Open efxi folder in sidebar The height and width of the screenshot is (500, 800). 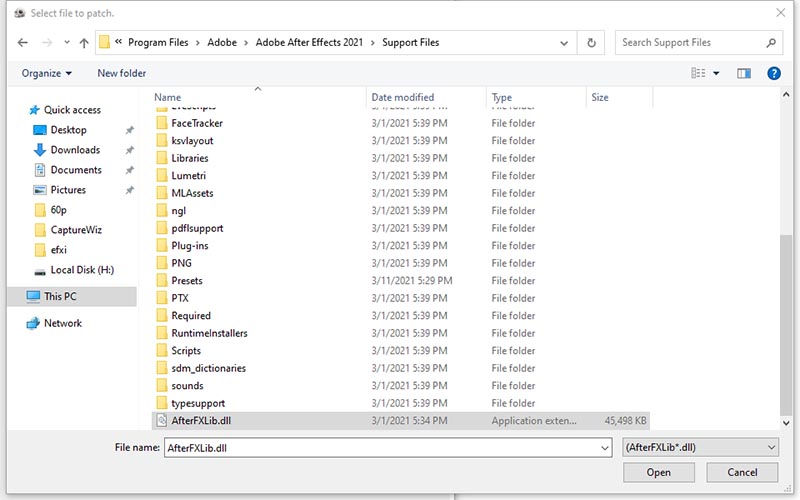tap(58, 249)
